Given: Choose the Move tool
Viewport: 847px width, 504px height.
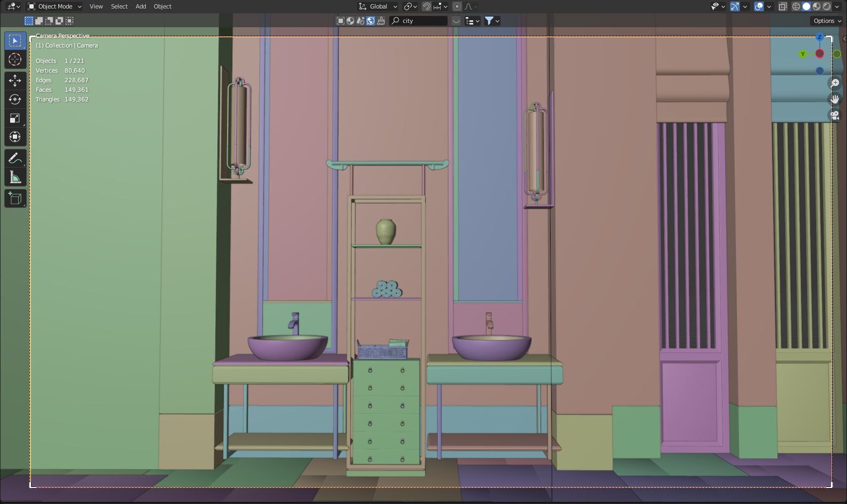Looking at the screenshot, I should [x=15, y=81].
